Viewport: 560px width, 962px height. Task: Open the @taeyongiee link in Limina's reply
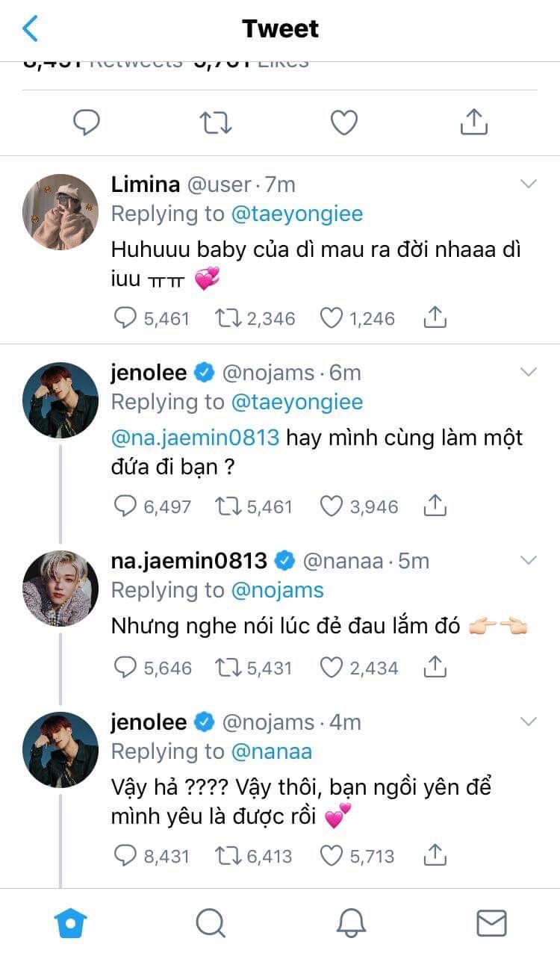(297, 214)
